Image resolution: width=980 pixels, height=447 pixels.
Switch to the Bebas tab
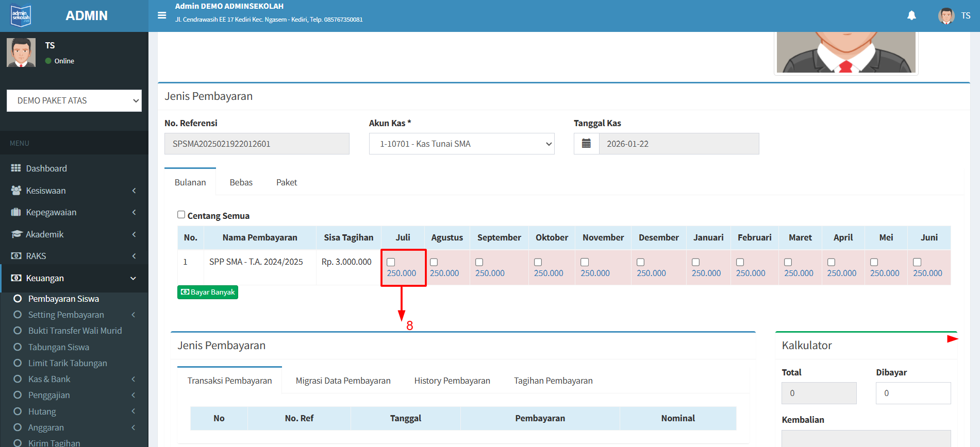241,182
